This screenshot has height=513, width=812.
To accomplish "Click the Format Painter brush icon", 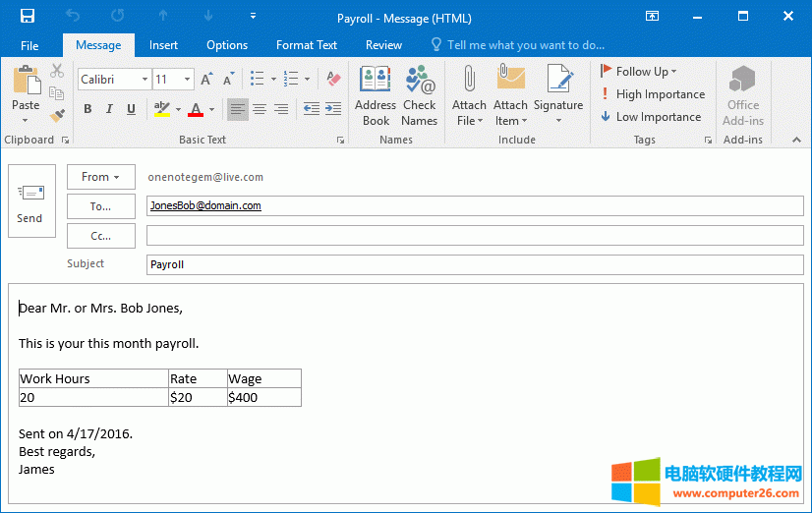I will [57, 116].
